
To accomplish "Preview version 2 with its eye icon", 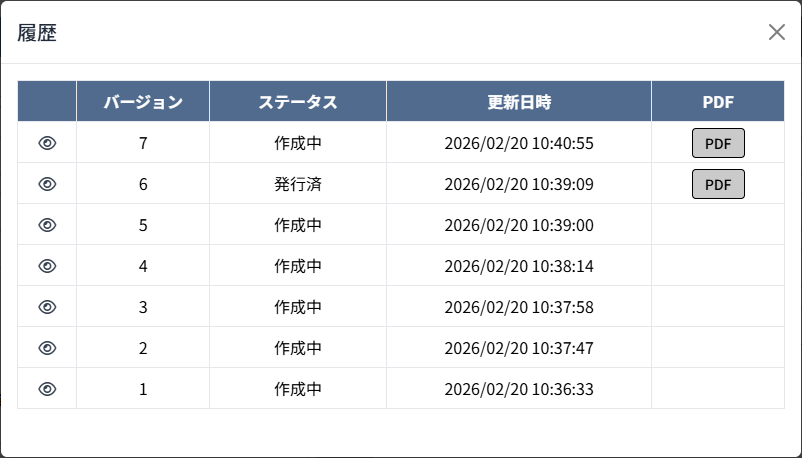I will coord(47,348).
